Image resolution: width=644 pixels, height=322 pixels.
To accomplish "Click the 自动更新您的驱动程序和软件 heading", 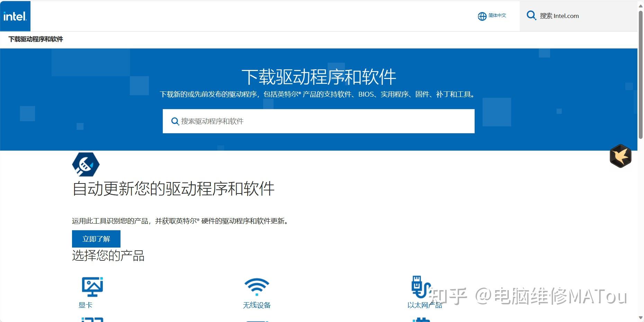I will [x=173, y=189].
